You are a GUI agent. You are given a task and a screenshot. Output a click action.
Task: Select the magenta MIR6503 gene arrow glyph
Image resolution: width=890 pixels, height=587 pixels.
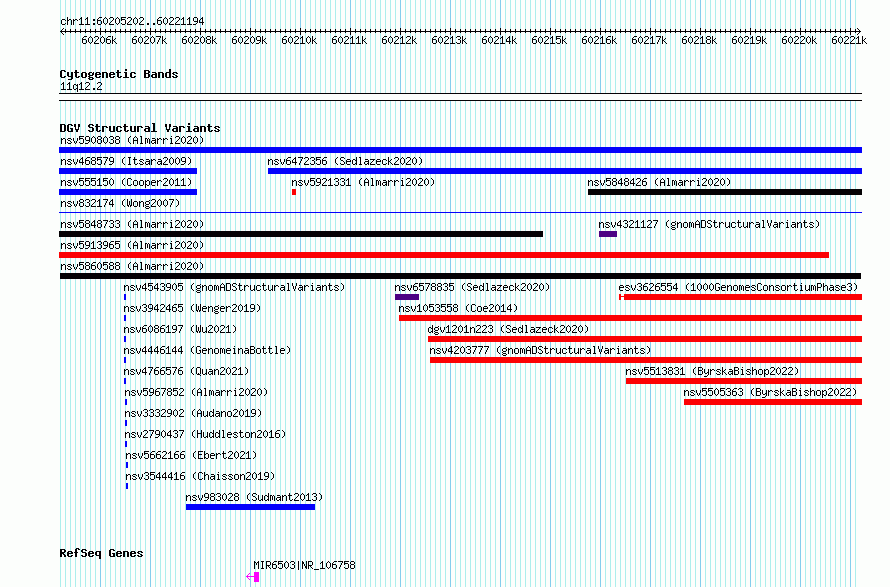point(253,577)
